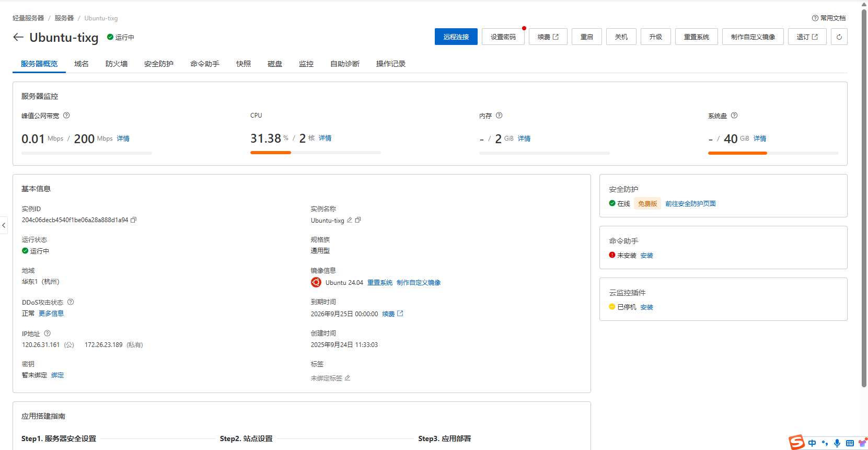This screenshot has height=450, width=868.
Task: Copy the instance ID with copy icon
Action: [x=134, y=220]
